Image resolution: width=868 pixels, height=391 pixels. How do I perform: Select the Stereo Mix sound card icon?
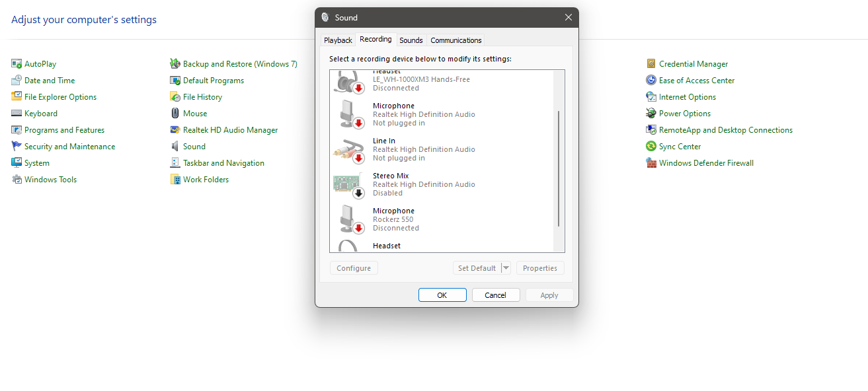(x=349, y=185)
